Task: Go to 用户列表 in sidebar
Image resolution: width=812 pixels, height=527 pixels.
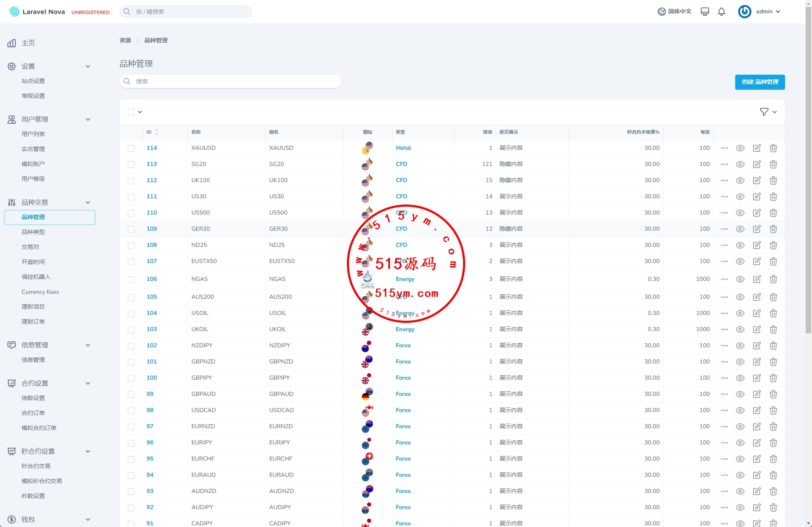Action: 33,134
